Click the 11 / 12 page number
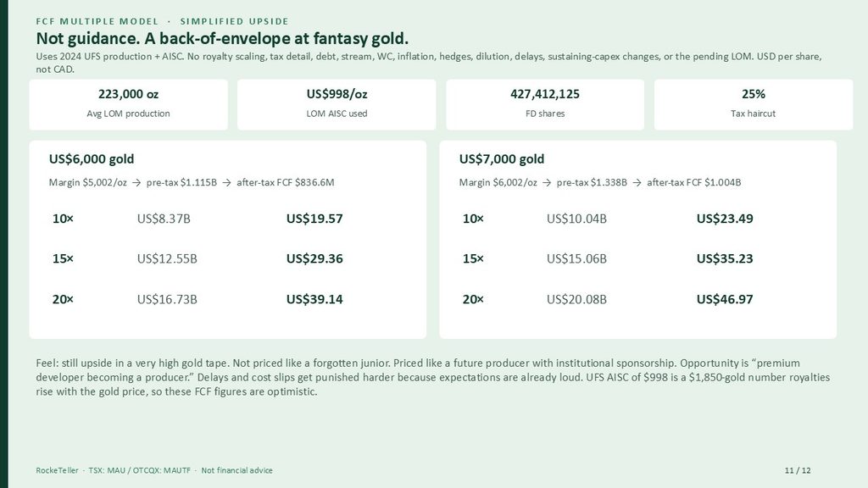Image resolution: width=868 pixels, height=488 pixels. pos(798,470)
